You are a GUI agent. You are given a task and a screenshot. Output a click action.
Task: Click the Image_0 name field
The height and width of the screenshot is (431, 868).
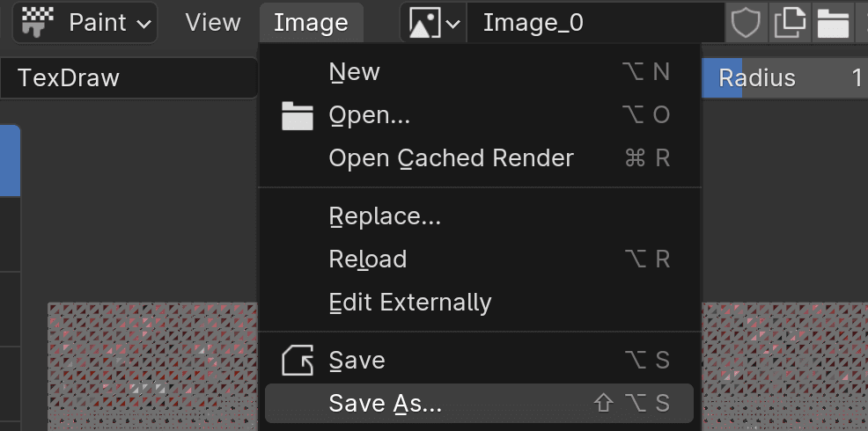coord(596,23)
